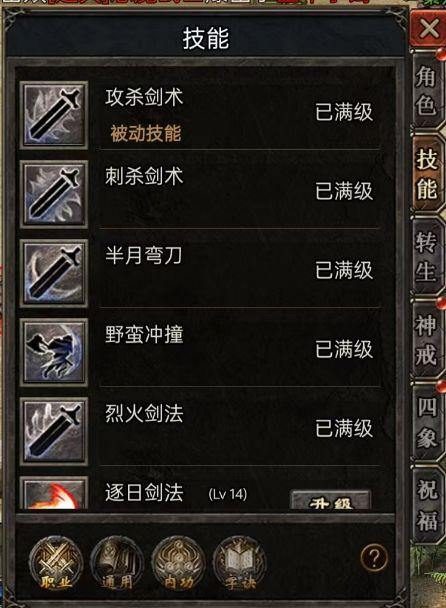The image size is (446, 608).
Task: Close the 技能 panel with the X
Action: pyautogui.click(x=428, y=29)
